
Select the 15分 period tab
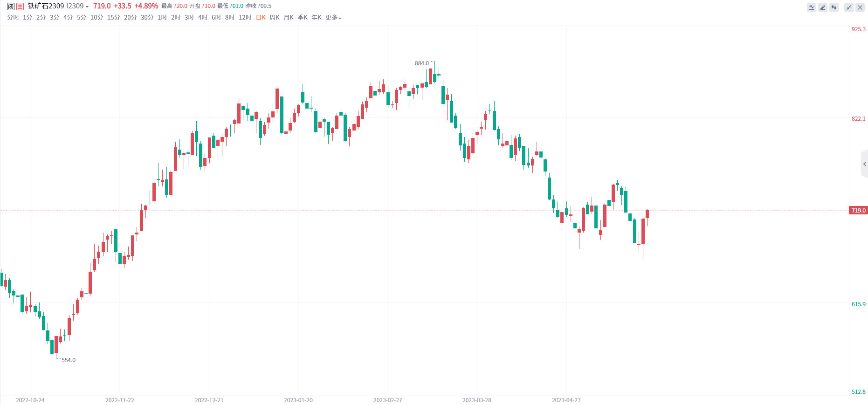[x=114, y=18]
